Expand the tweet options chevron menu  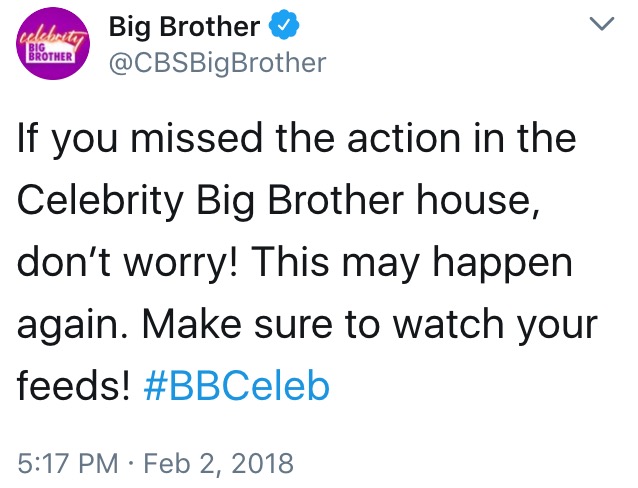pyautogui.click(x=602, y=24)
